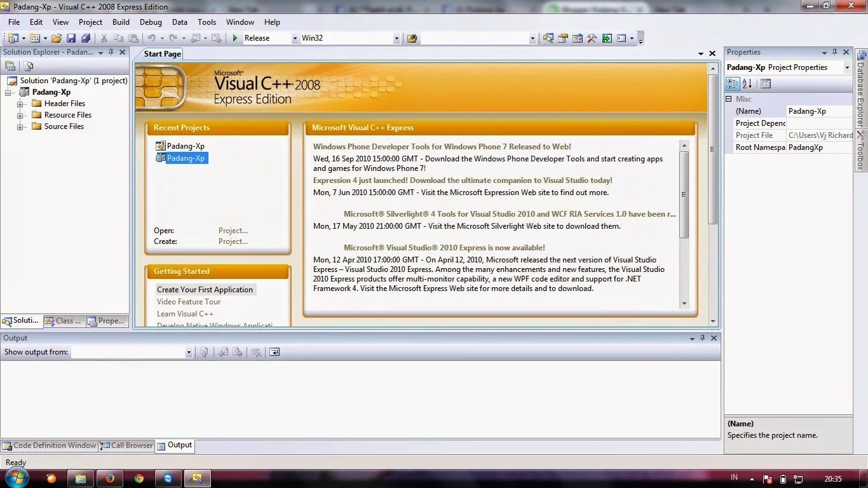Screen dimensions: 868x488
Task: Collapse the Padang-Xp project node
Action: click(9, 93)
